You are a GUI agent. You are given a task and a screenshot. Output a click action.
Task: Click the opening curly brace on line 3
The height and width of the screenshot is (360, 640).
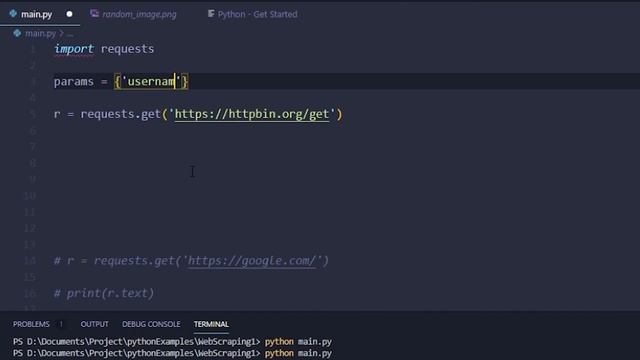click(118, 82)
